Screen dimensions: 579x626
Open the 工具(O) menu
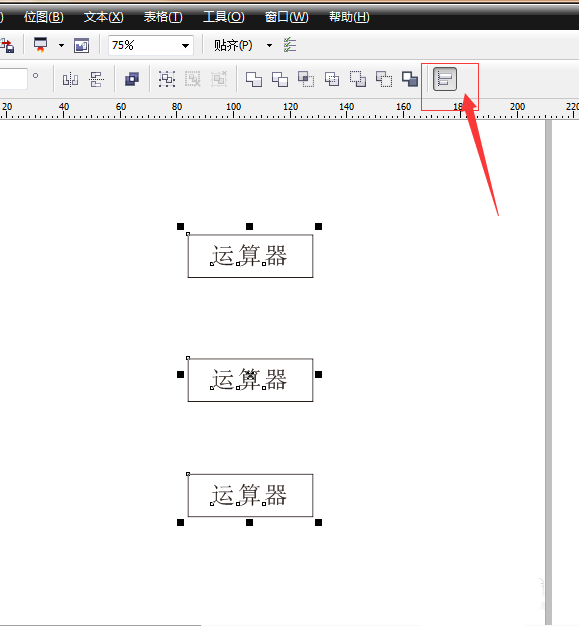tap(224, 17)
